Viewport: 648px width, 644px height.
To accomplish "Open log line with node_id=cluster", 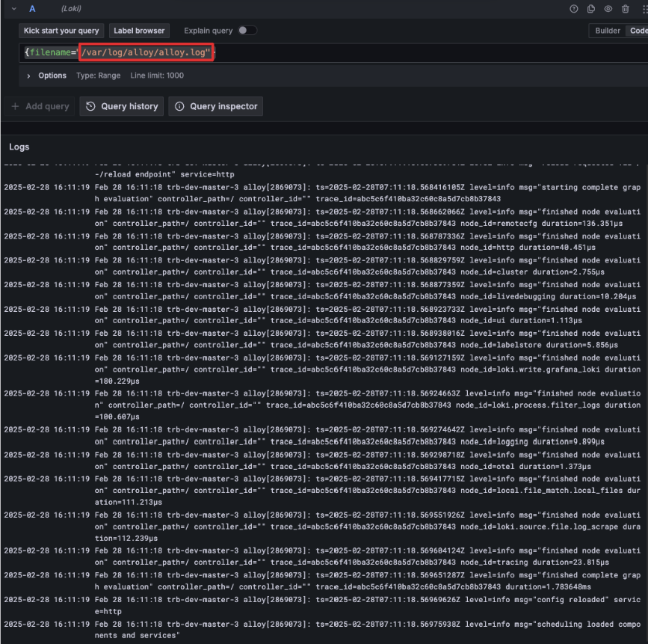I will click(322, 266).
